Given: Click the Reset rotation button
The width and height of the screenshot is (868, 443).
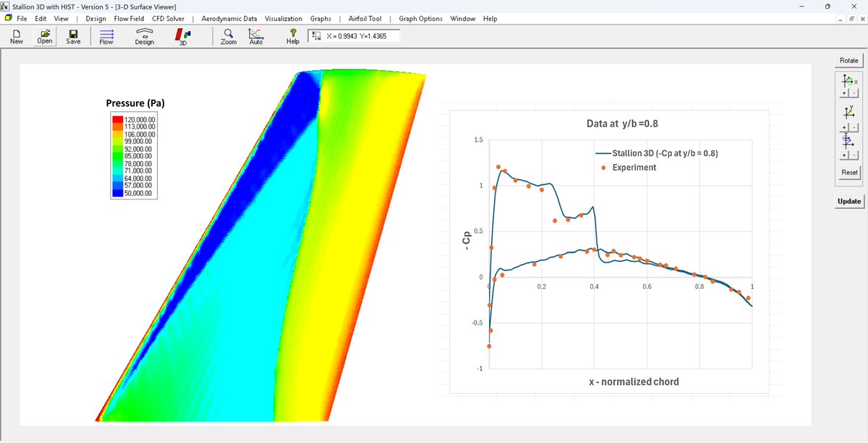Looking at the screenshot, I should pyautogui.click(x=849, y=172).
